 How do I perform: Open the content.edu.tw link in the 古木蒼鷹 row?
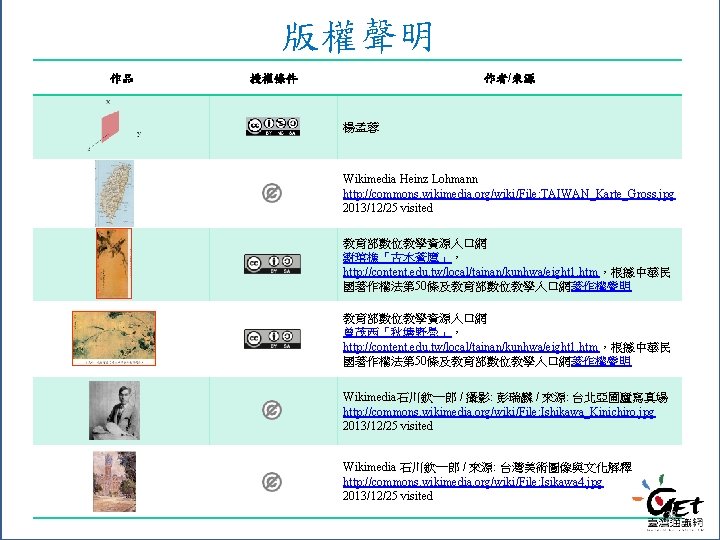471,272
